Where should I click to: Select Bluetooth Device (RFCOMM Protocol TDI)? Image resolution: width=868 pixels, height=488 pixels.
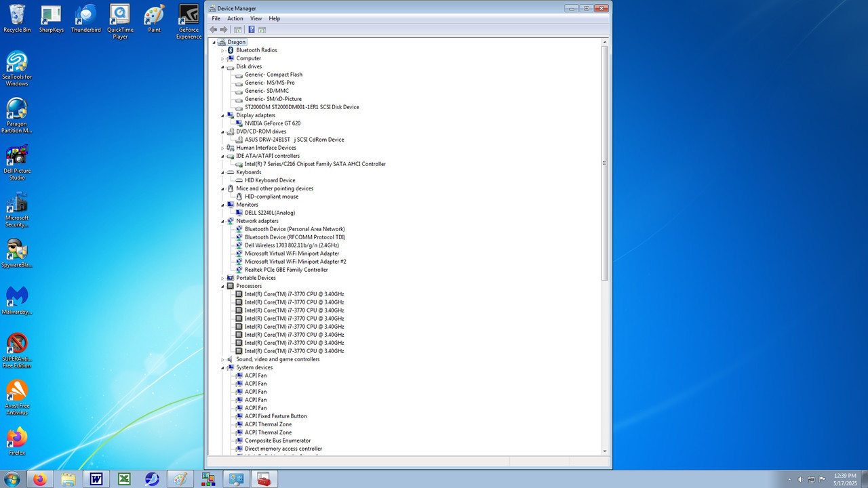[295, 237]
